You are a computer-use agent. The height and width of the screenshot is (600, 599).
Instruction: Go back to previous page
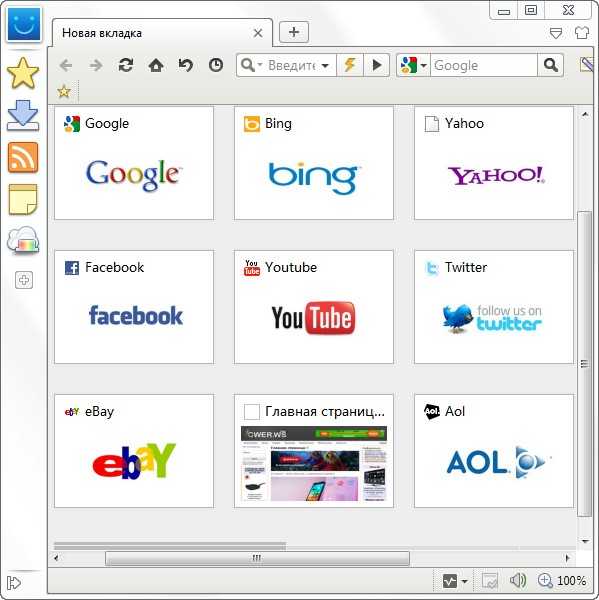(x=66, y=65)
